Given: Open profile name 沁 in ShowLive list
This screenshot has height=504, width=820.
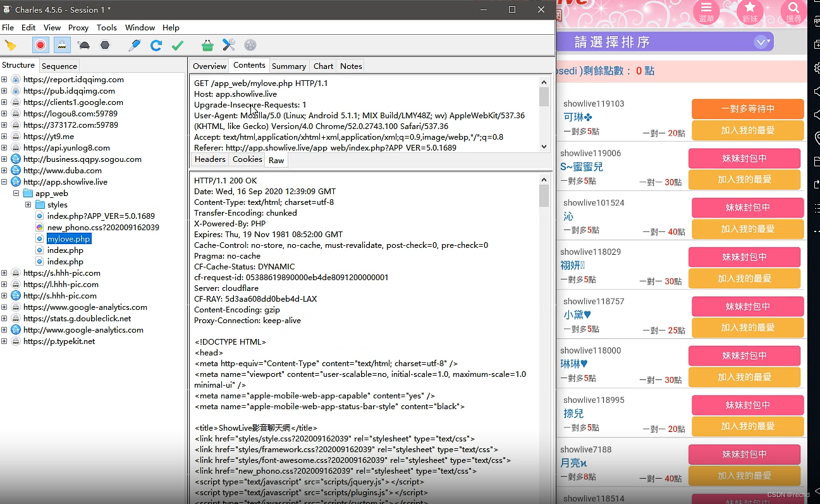Looking at the screenshot, I should click(568, 216).
